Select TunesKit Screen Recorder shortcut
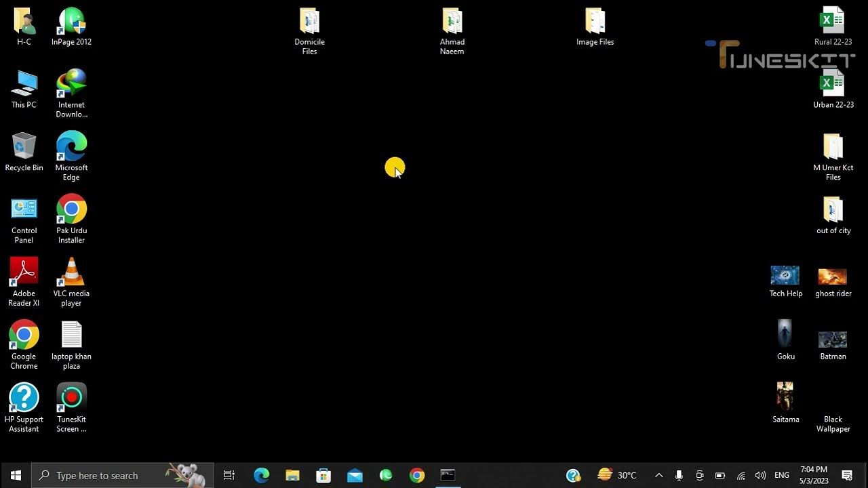This screenshot has height=488, width=868. 71,409
